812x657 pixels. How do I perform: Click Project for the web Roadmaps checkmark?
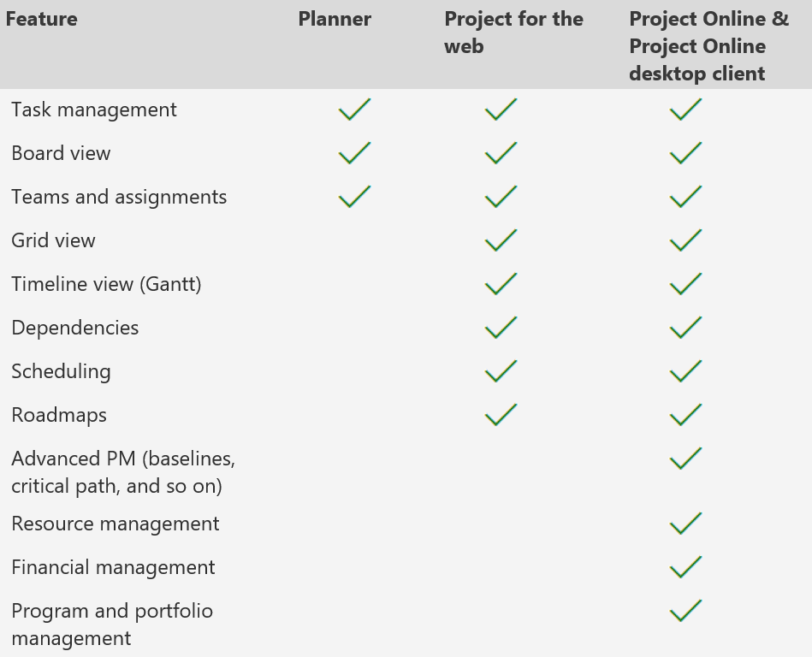[501, 415]
